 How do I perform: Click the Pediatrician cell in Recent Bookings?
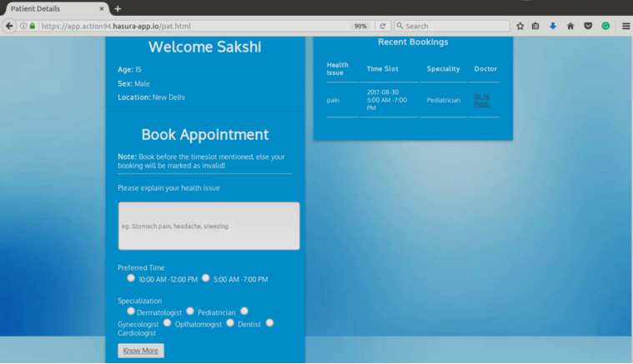pos(443,100)
